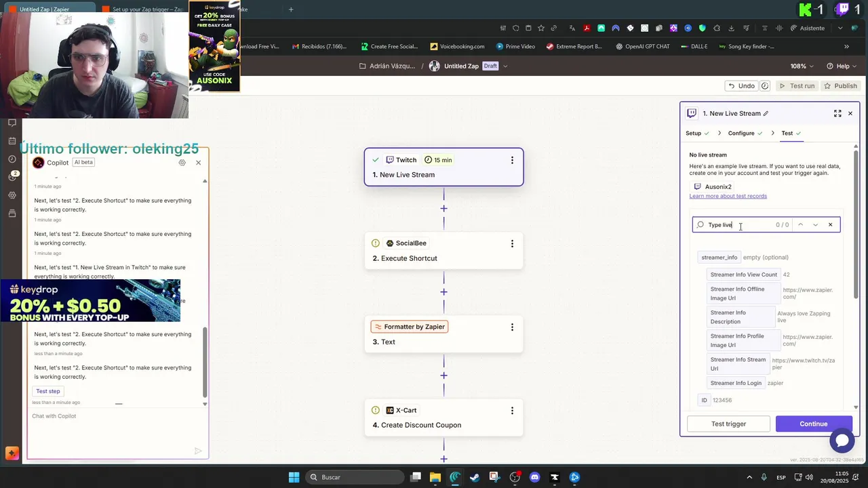Open the SocialBee step three-dot menu
The height and width of the screenshot is (488, 868).
point(512,243)
